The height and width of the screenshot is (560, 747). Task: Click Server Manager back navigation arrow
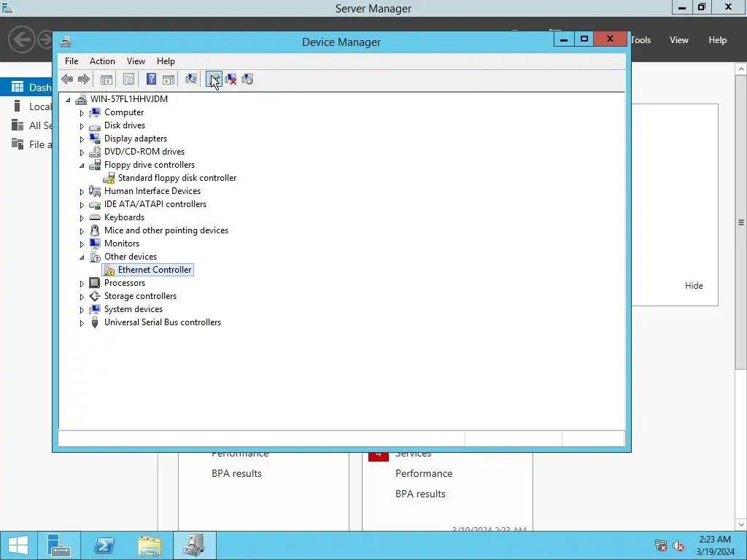[x=21, y=39]
